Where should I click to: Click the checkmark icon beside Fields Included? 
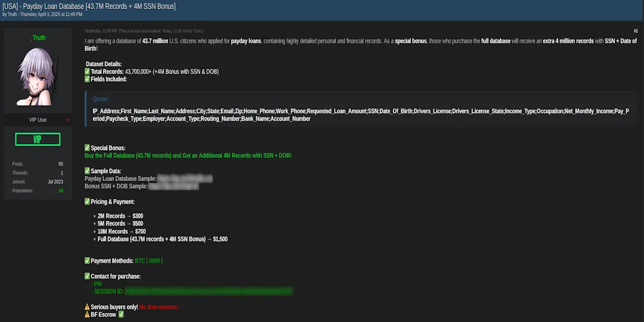coord(88,79)
